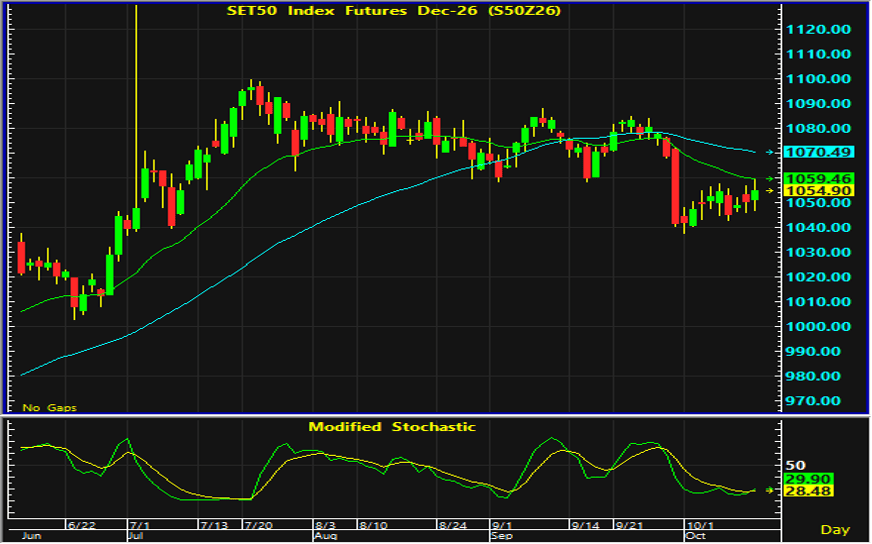Click the 1090.00 price axis label

pos(818,103)
